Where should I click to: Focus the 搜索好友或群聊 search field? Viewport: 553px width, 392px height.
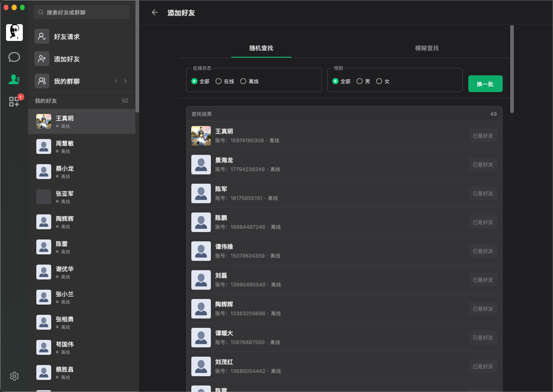(x=81, y=13)
